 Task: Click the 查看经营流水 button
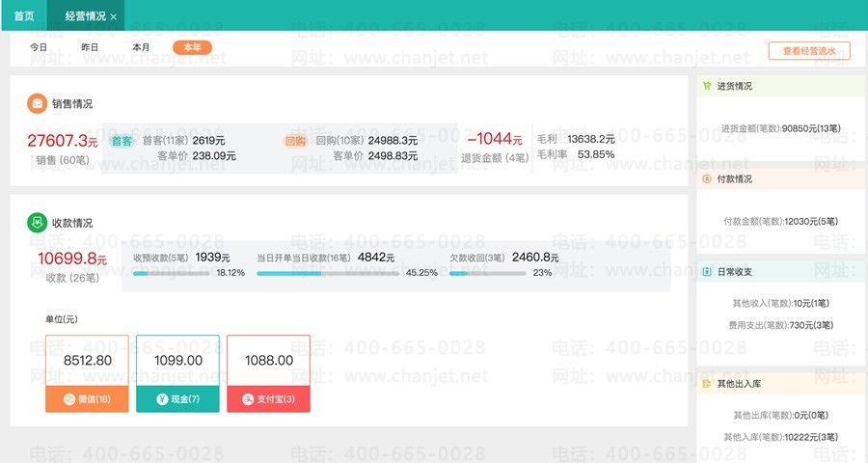[x=809, y=51]
